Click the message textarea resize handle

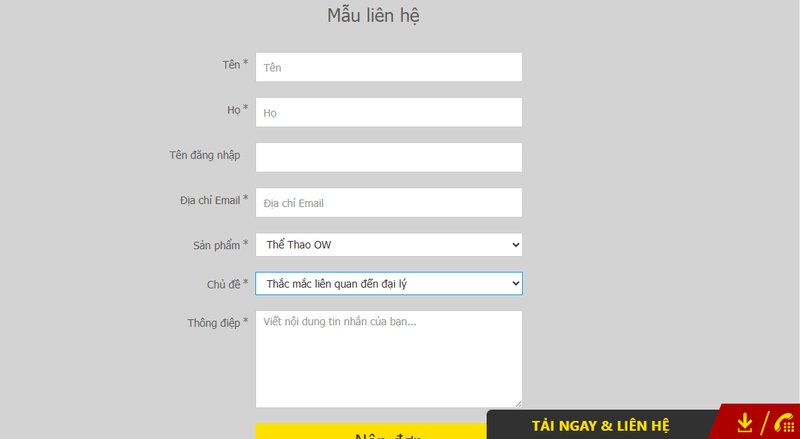pyautogui.click(x=517, y=403)
